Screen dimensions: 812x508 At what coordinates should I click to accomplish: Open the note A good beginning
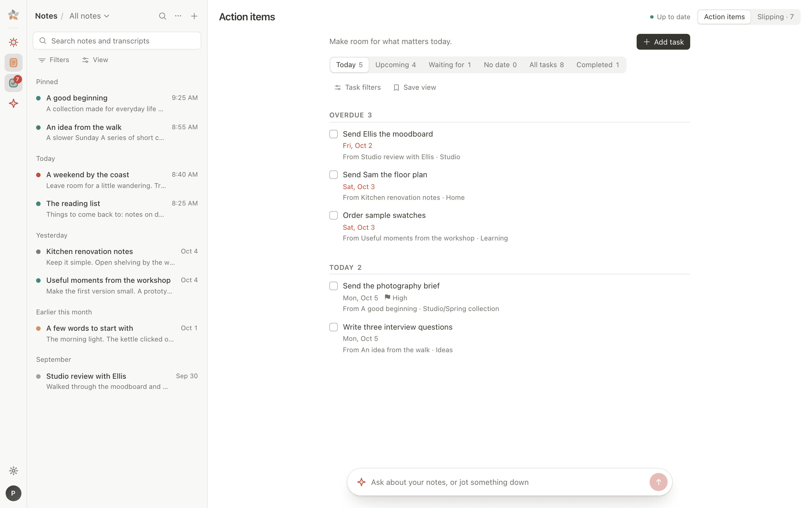click(117, 103)
